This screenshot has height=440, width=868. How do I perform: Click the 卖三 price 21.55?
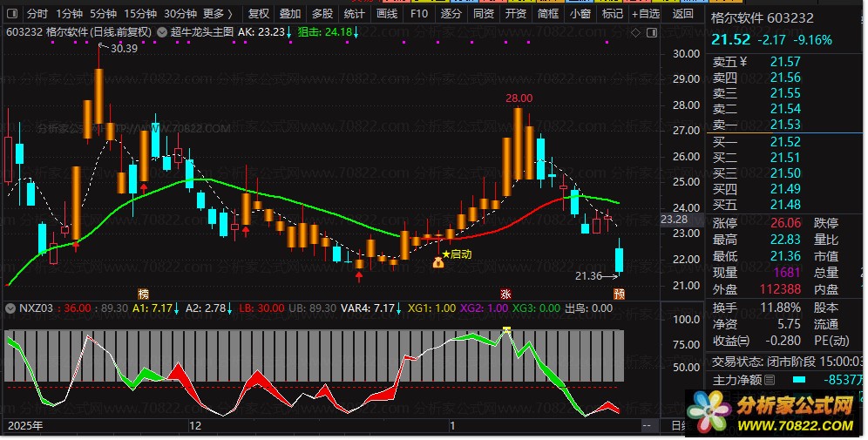785,93
